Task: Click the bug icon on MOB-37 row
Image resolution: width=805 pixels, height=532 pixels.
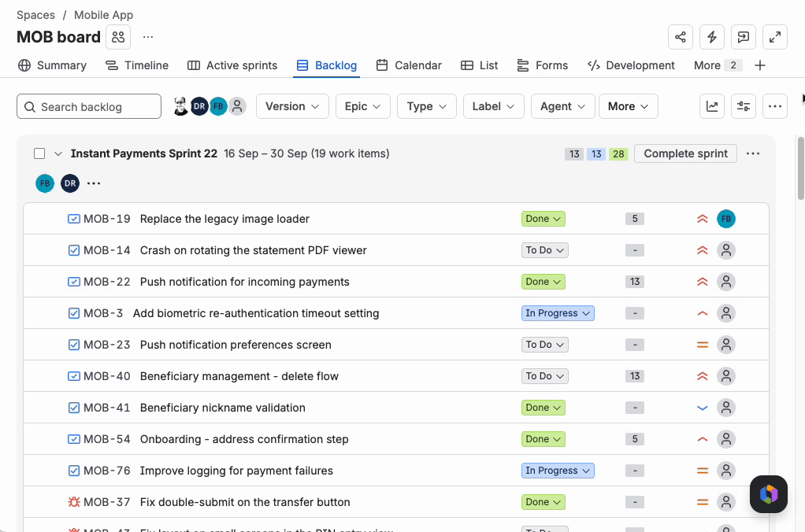Action: [x=74, y=502]
